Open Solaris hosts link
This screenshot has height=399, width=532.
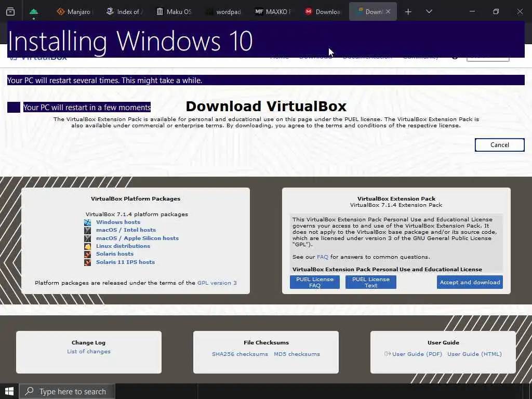[x=115, y=254]
